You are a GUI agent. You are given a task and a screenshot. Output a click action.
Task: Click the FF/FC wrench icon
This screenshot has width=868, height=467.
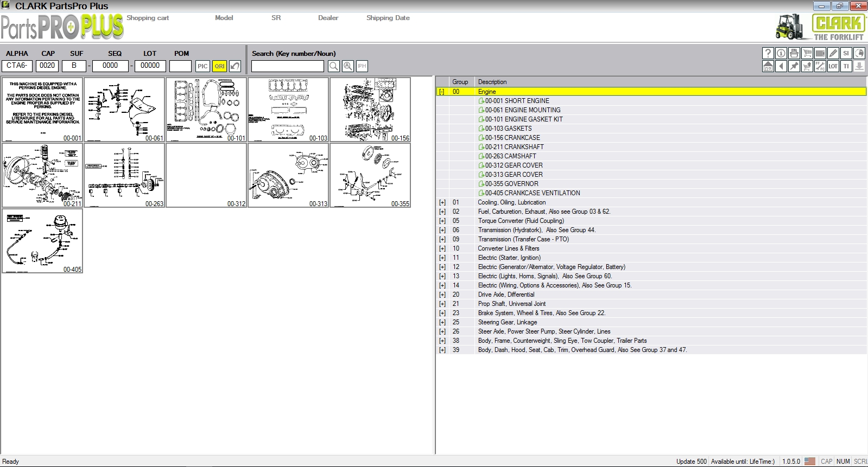820,66
